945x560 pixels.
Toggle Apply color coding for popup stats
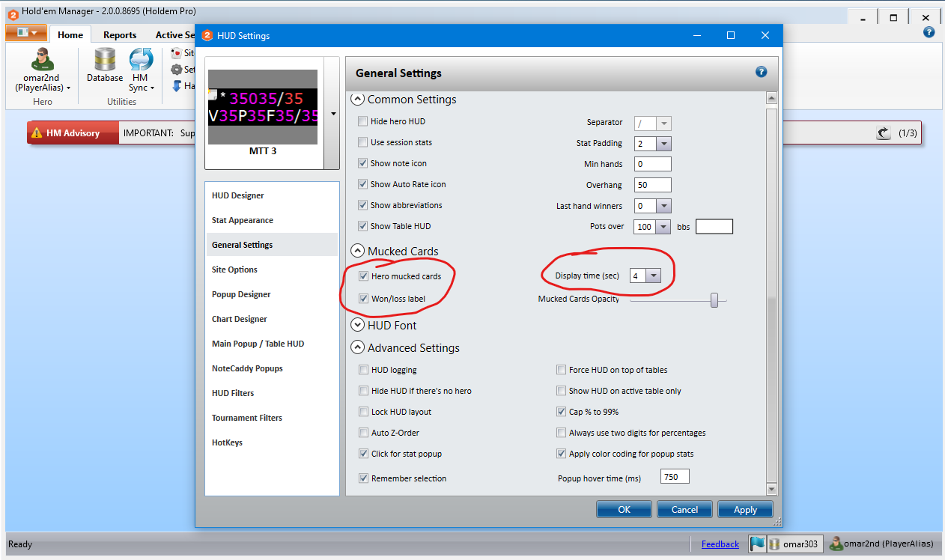pos(562,454)
